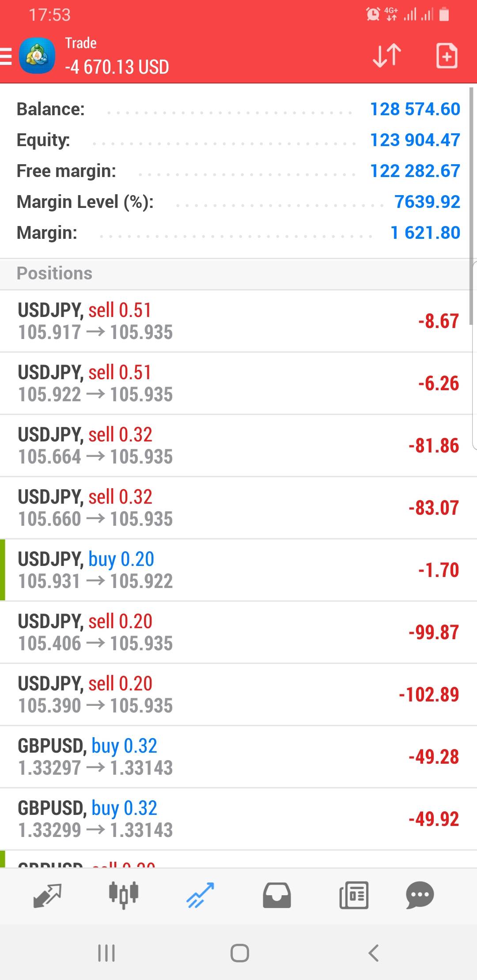The image size is (477, 980).
Task: Create a new order with the plus icon
Action: click(x=447, y=56)
